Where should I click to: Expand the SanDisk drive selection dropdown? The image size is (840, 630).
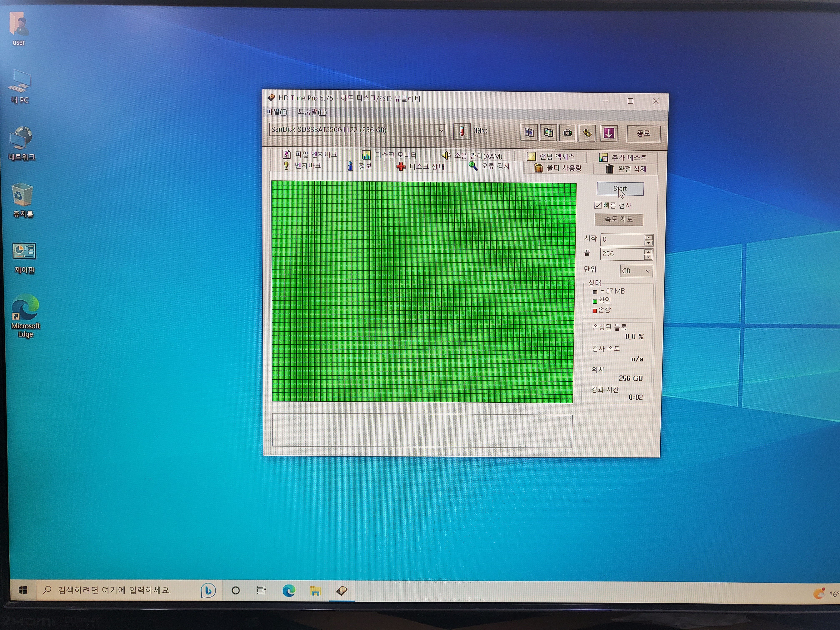441,130
